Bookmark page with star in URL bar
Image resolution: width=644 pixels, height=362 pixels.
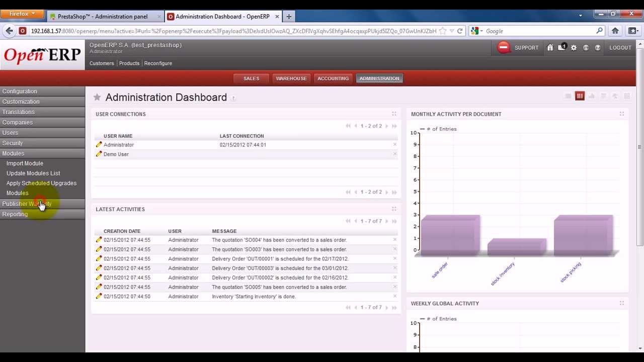pyautogui.click(x=443, y=31)
